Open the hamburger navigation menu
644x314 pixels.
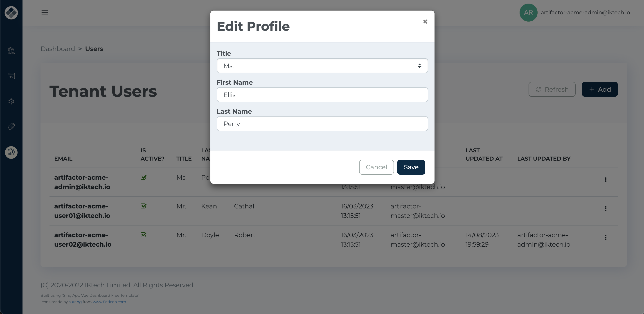tap(45, 13)
